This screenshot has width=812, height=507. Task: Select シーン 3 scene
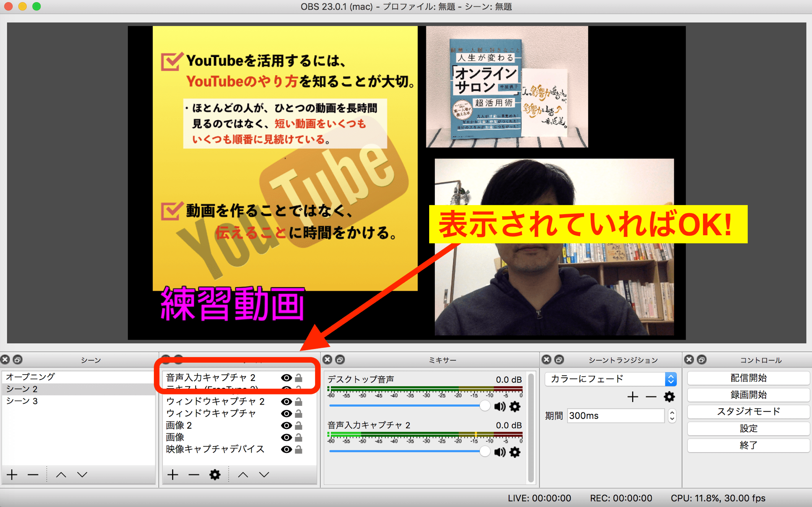pos(78,401)
